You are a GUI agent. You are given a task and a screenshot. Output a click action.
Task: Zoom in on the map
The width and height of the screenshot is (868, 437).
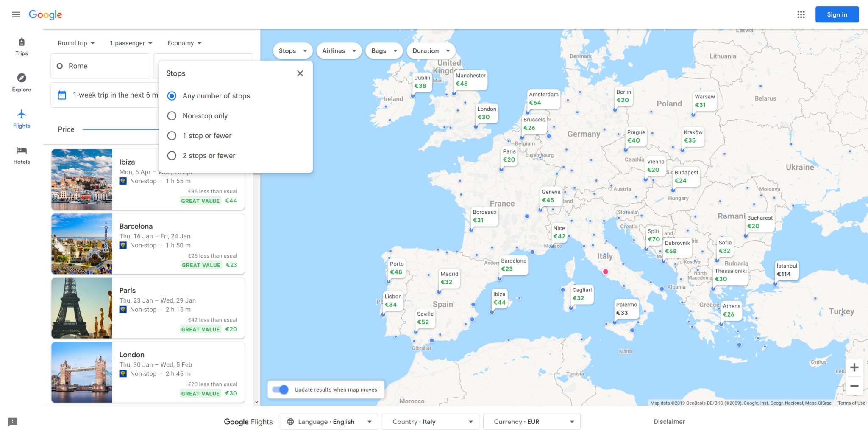[x=854, y=367]
